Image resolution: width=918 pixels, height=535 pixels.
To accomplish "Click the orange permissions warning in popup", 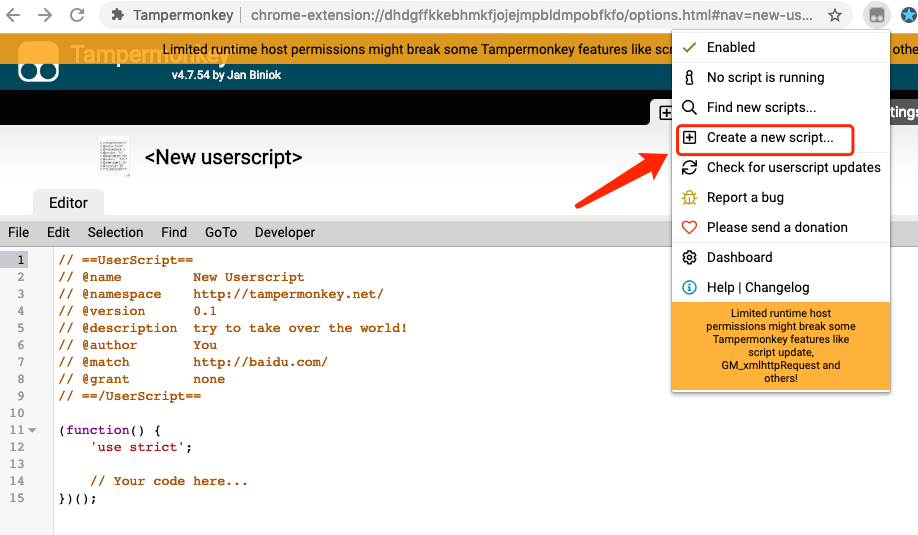I will pyautogui.click(x=781, y=345).
